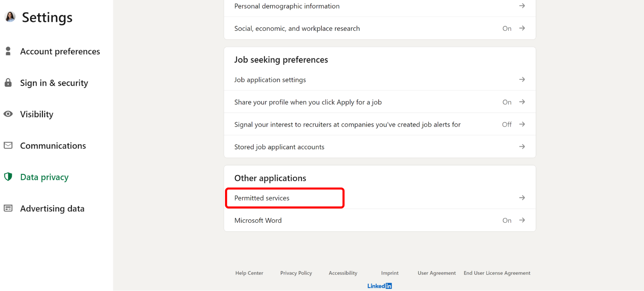The width and height of the screenshot is (644, 291).
Task: Go to Advertising data section
Action: [x=52, y=209]
